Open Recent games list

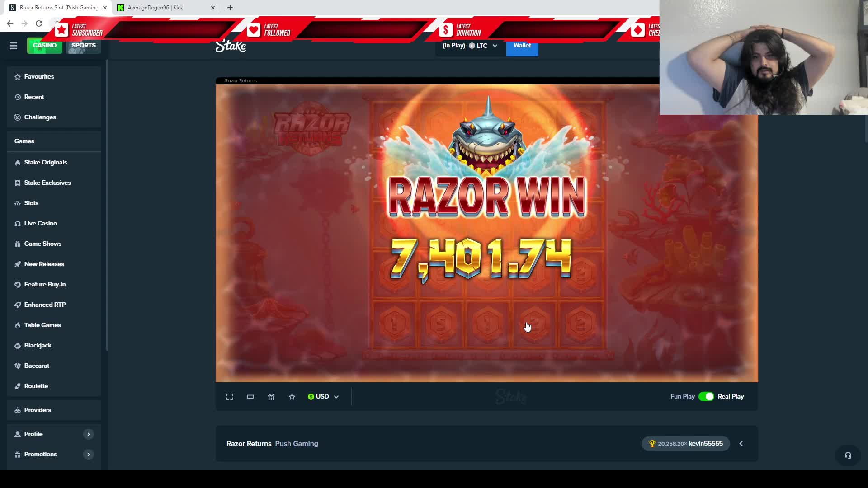tap(54, 97)
